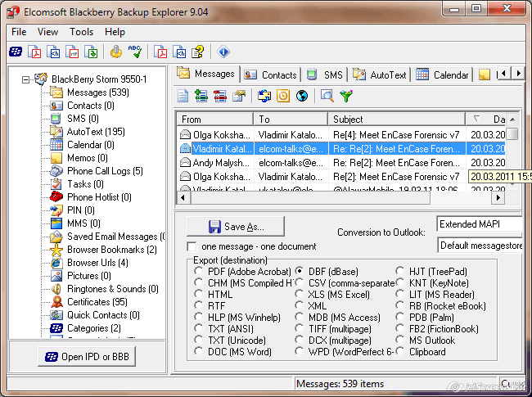Sort messages by Subject column header
Viewport: 532px width, 397px height.
point(397,120)
